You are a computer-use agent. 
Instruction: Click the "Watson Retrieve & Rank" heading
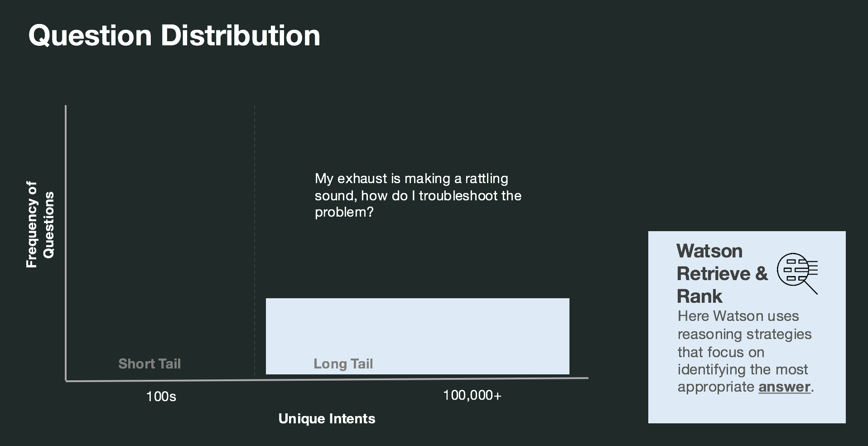coord(722,273)
